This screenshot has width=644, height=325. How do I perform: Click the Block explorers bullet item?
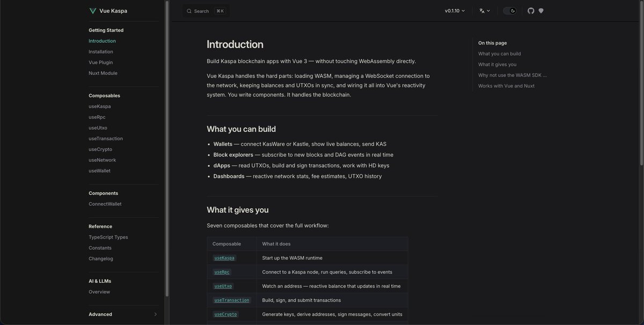click(x=303, y=155)
